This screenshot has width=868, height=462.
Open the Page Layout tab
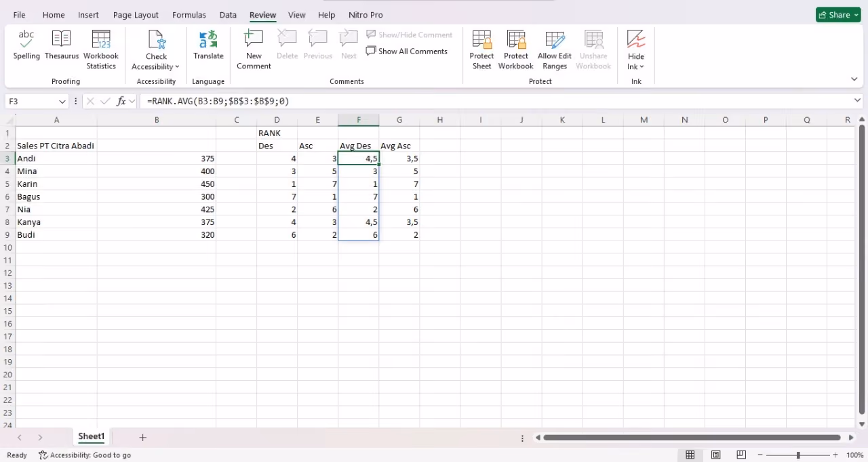click(136, 15)
